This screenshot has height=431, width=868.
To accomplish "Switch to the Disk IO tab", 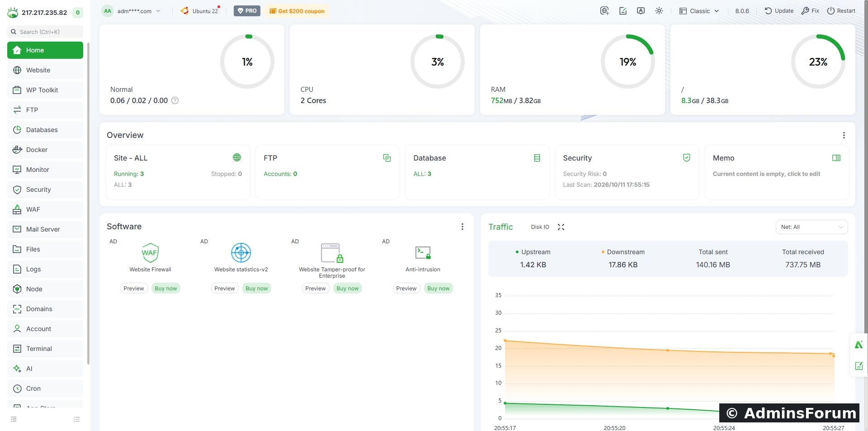I will click(540, 227).
